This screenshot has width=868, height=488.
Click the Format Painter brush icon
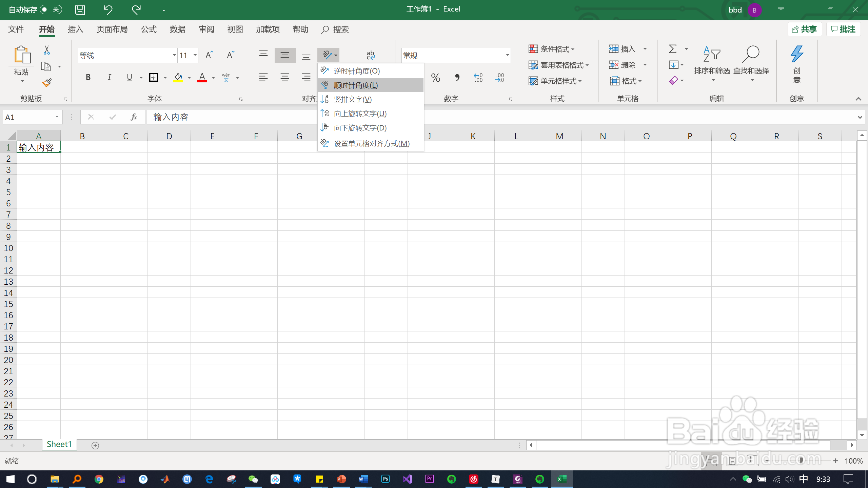pos(47,83)
